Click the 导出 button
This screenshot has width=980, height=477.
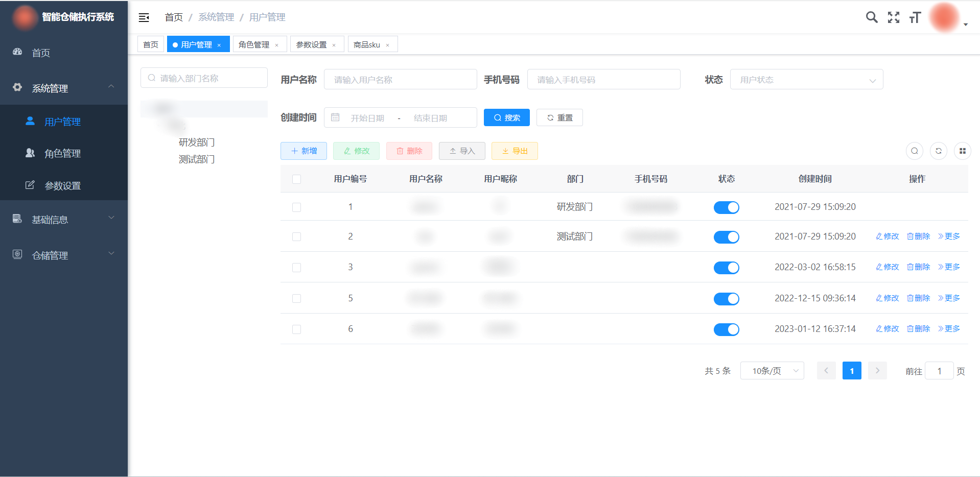point(515,151)
